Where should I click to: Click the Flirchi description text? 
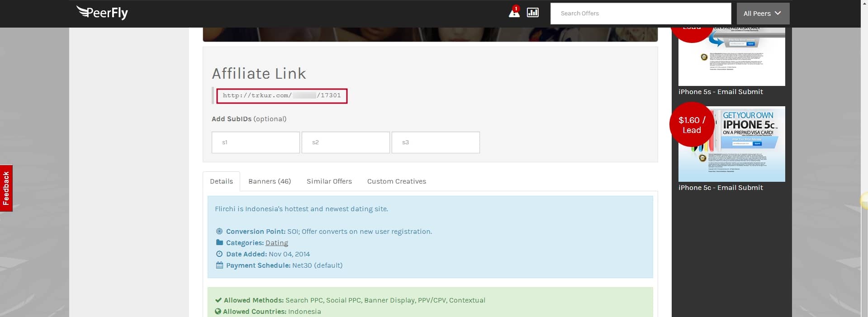(x=301, y=209)
